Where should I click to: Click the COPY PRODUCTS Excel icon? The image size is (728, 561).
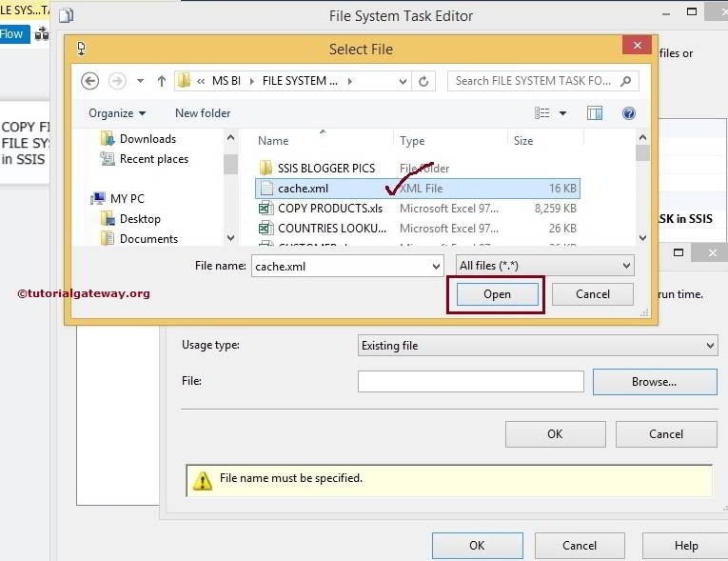(x=266, y=208)
